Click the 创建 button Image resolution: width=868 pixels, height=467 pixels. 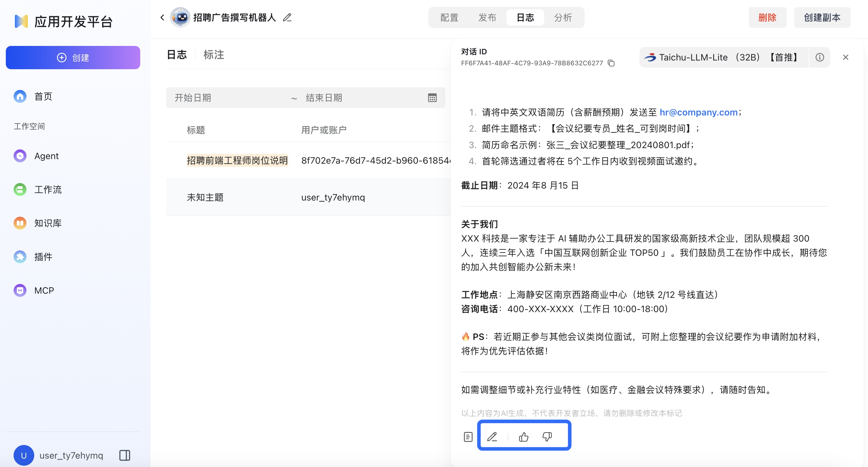pos(73,58)
